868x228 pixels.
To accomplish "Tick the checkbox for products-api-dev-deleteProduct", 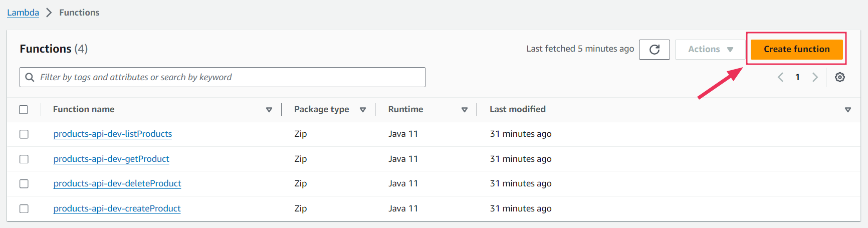I will pyautogui.click(x=24, y=183).
